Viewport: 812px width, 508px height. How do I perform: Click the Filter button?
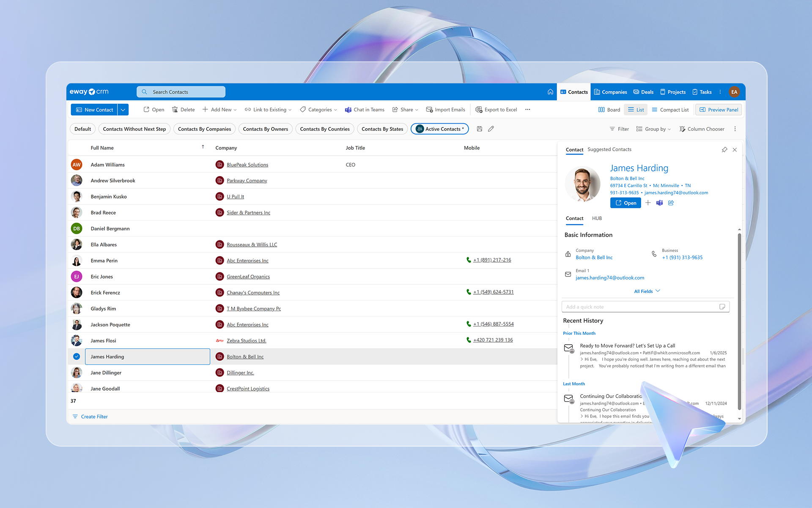coord(619,129)
